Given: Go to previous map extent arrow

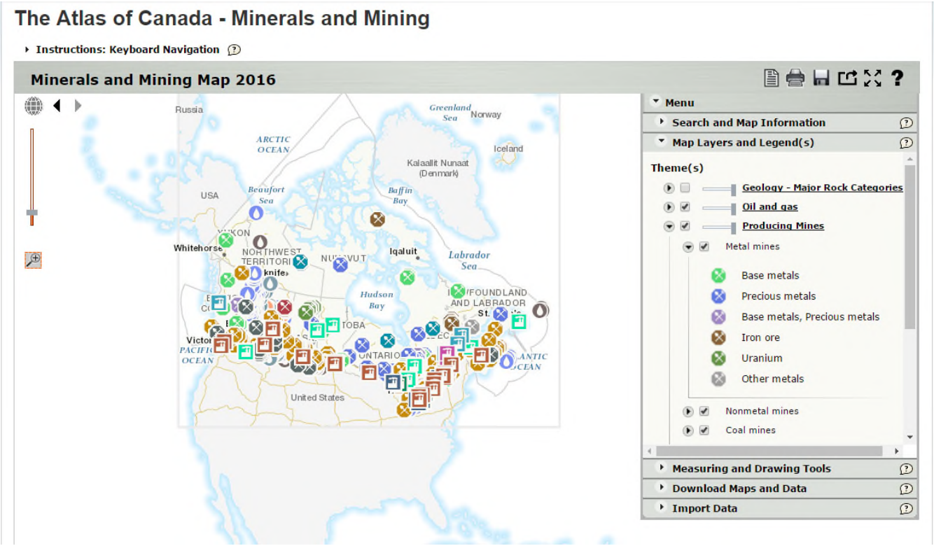Looking at the screenshot, I should [57, 106].
